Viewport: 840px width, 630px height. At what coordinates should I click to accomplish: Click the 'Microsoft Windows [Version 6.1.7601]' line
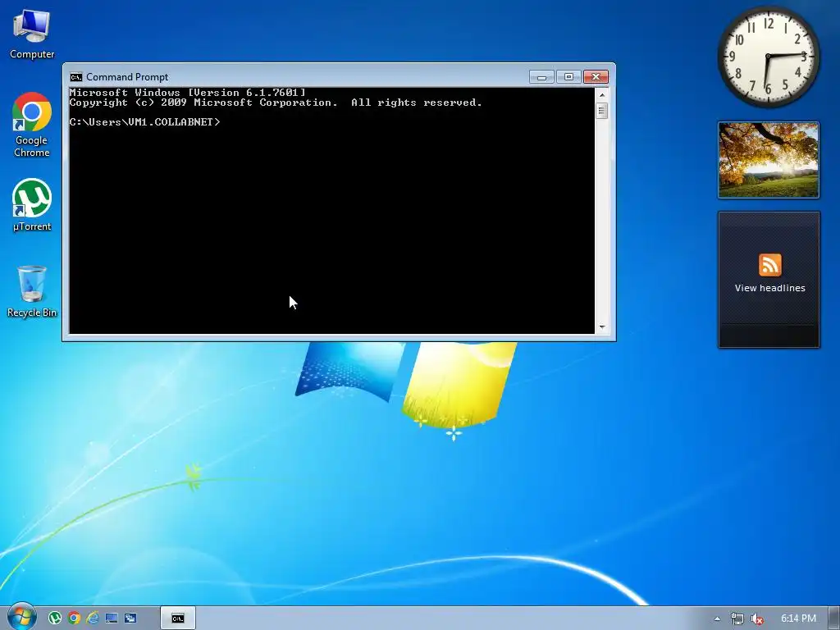click(x=188, y=93)
